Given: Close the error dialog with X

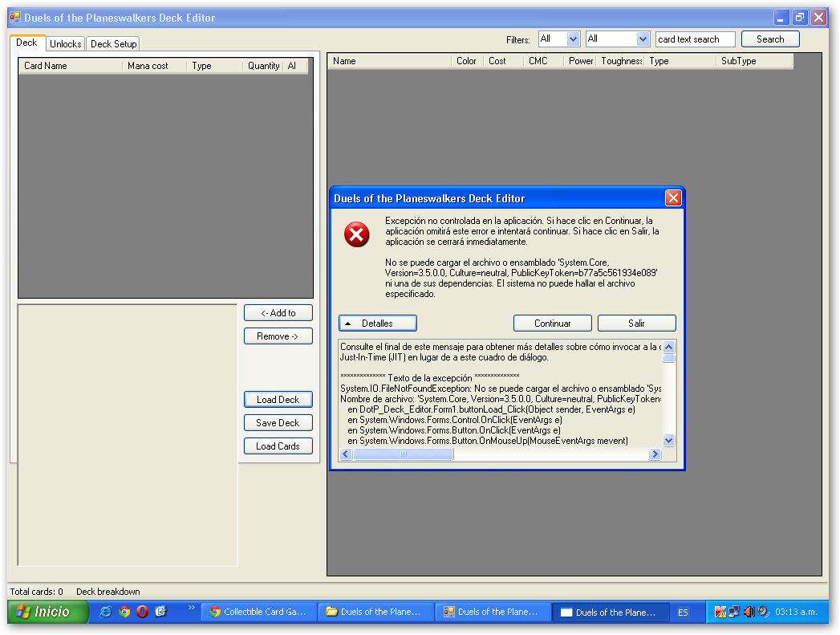Looking at the screenshot, I should pyautogui.click(x=673, y=198).
